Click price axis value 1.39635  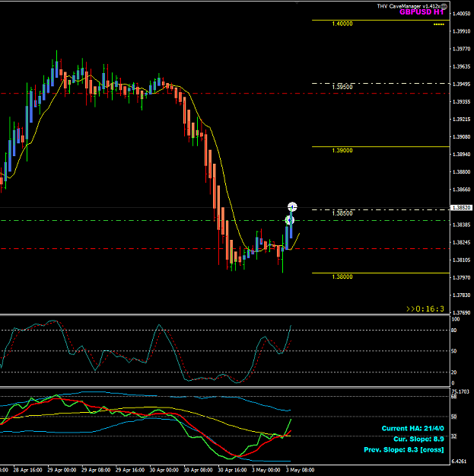[461, 66]
